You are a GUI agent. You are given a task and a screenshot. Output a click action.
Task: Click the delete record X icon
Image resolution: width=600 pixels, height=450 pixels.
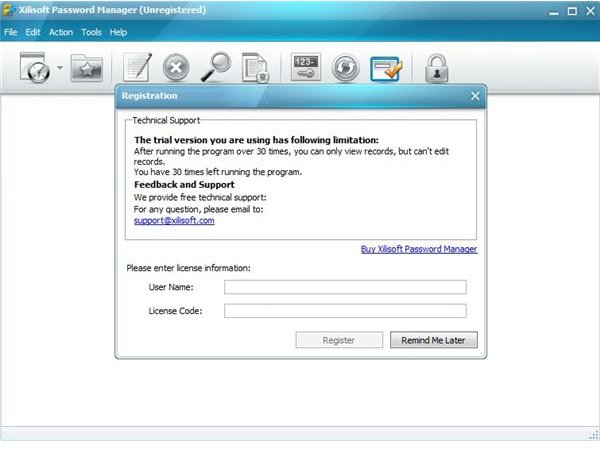[176, 68]
